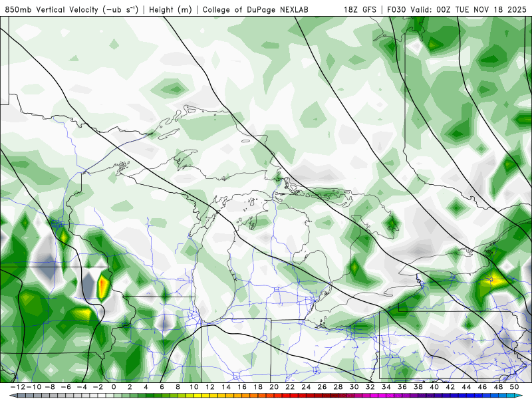Click 'College of DuPage NEXLAB' header text

click(255, 9)
